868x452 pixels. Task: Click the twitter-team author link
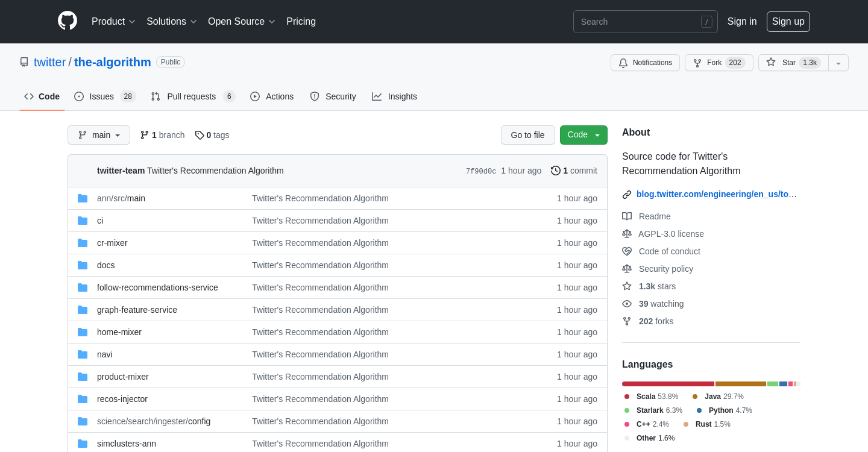[121, 171]
